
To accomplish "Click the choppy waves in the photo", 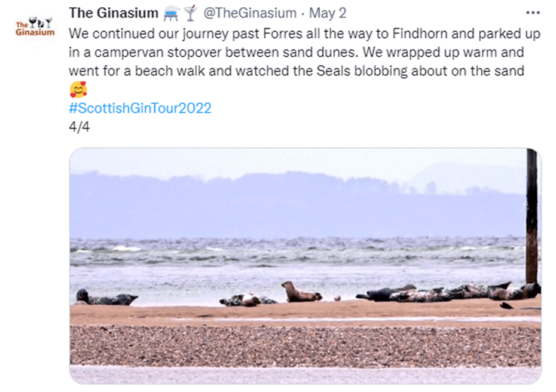I will coord(299,250).
